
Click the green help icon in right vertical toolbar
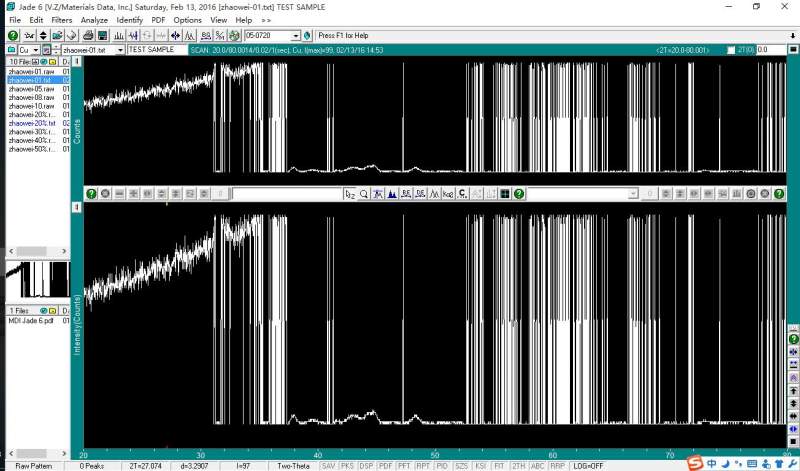793,339
